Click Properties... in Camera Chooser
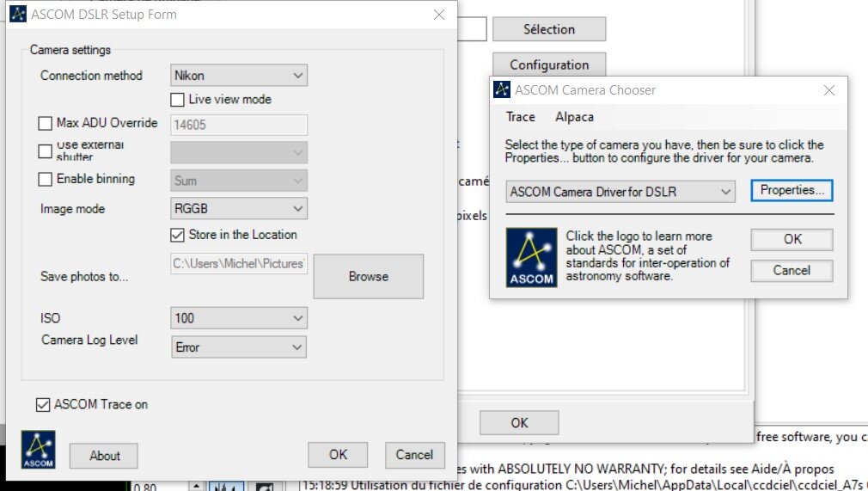 (792, 191)
